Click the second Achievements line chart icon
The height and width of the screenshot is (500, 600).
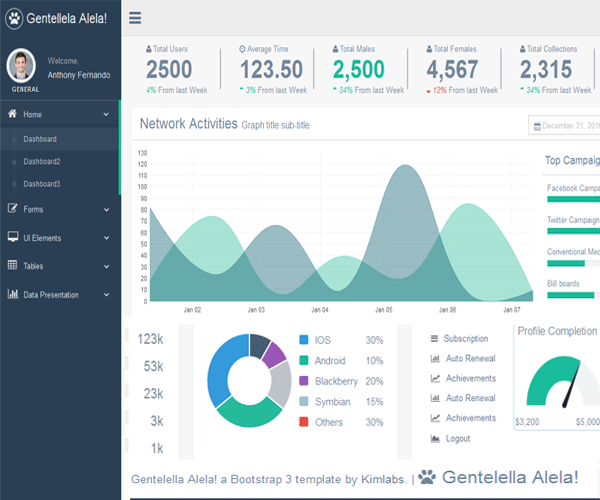click(x=435, y=418)
